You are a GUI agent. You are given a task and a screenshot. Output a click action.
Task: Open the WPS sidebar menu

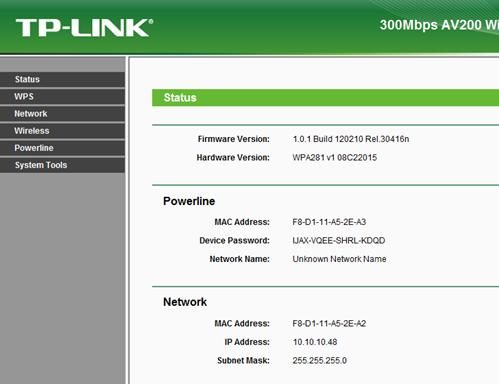coord(62,97)
